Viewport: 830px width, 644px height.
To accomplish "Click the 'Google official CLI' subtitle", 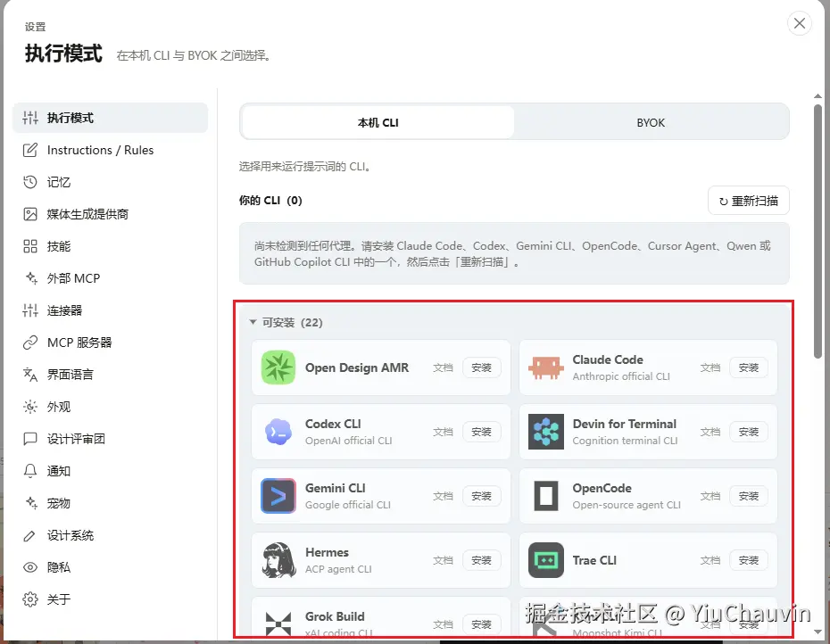I will [x=348, y=505].
